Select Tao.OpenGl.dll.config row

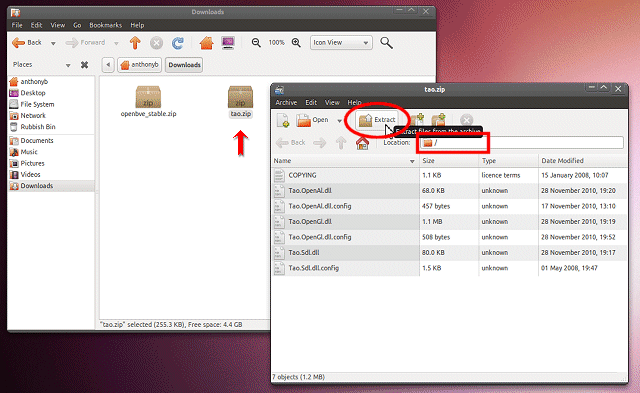pyautogui.click(x=449, y=238)
